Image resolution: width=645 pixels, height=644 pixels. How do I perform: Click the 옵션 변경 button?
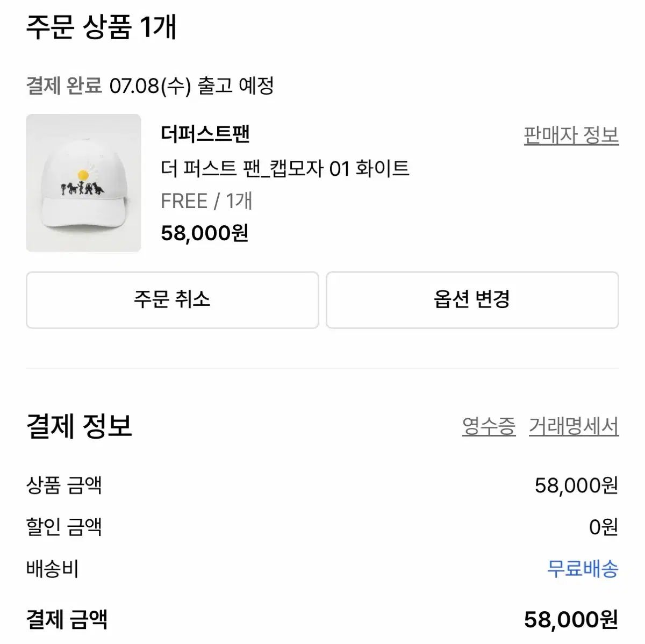472,300
